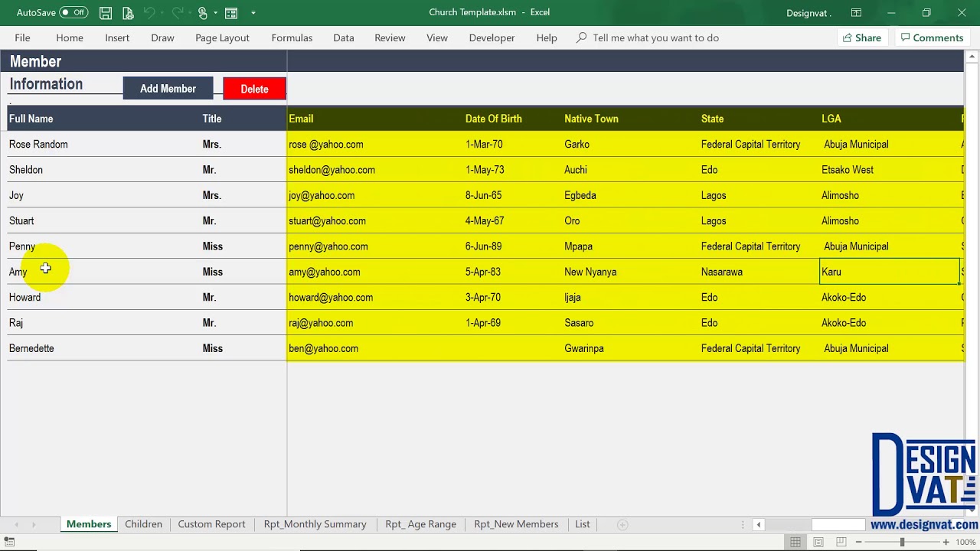The height and width of the screenshot is (551, 980).
Task: Expand Customize Quick Access Toolbar arrow
Action: pos(253,12)
